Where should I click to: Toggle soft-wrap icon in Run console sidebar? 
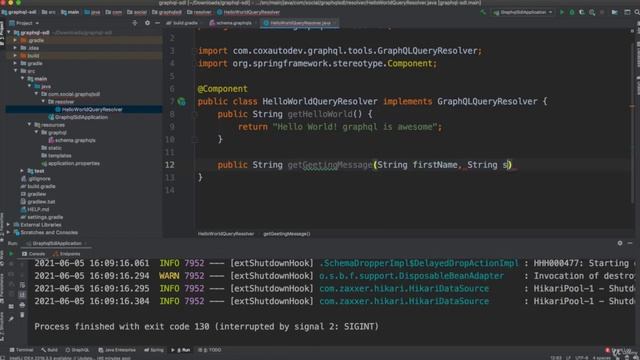click(22, 284)
